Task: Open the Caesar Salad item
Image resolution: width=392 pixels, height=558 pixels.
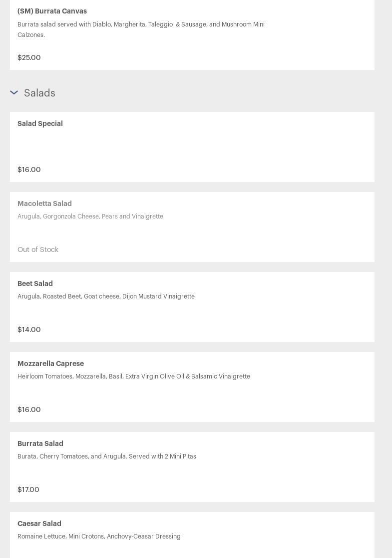Action: (39, 523)
